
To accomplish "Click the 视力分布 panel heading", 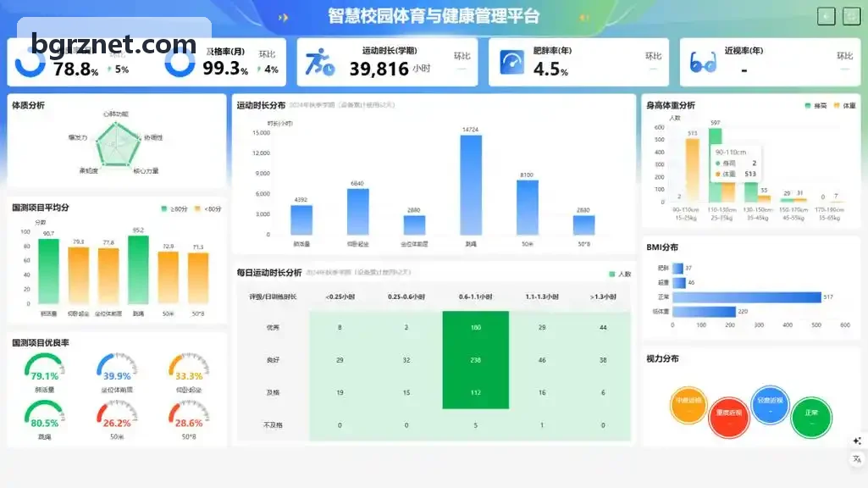I will click(662, 359).
